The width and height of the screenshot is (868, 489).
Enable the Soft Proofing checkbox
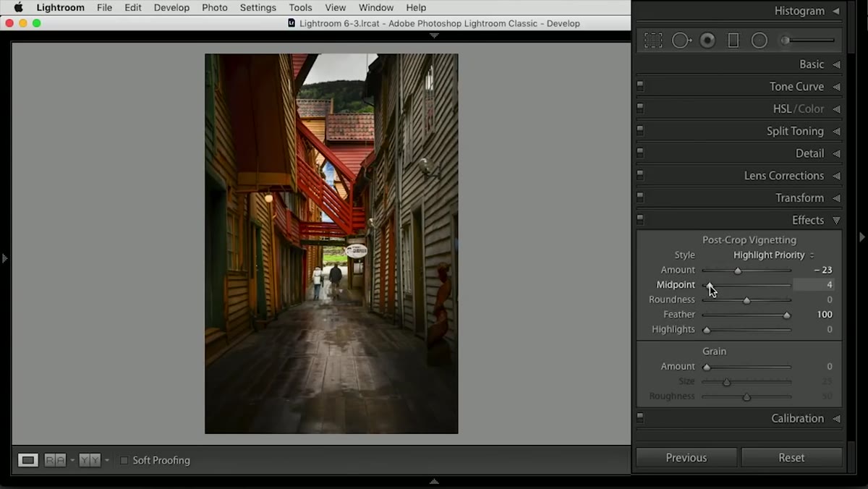(x=124, y=460)
